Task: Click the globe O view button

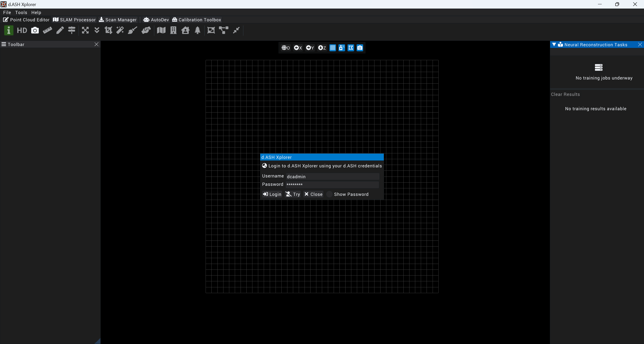Action: (x=286, y=48)
